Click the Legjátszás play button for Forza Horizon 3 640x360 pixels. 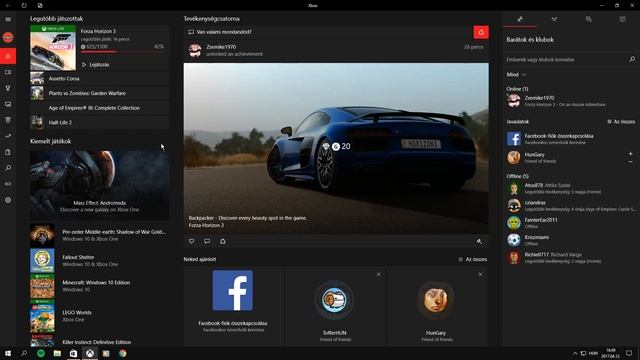pyautogui.click(x=96, y=64)
